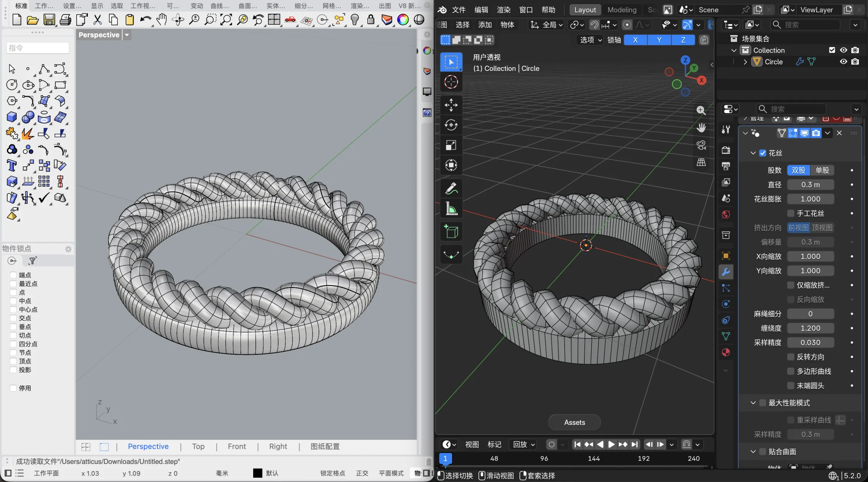Click the Rhino 指令 command input field
The width and height of the screenshot is (868, 482).
pyautogui.click(x=38, y=48)
